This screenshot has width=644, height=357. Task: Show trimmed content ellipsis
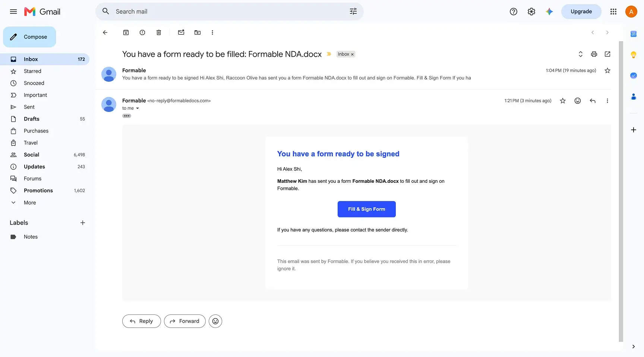click(x=127, y=116)
